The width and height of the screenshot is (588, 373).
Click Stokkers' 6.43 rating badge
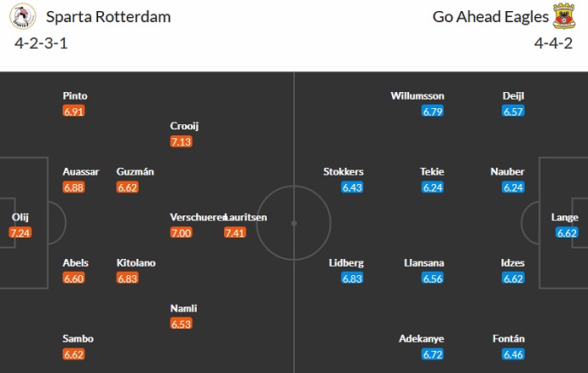[352, 186]
